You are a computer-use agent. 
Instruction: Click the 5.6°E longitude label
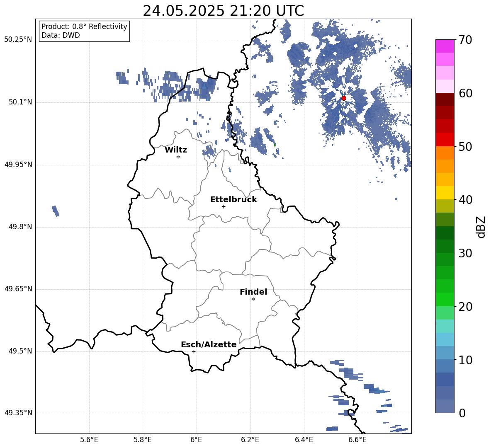pyautogui.click(x=89, y=440)
